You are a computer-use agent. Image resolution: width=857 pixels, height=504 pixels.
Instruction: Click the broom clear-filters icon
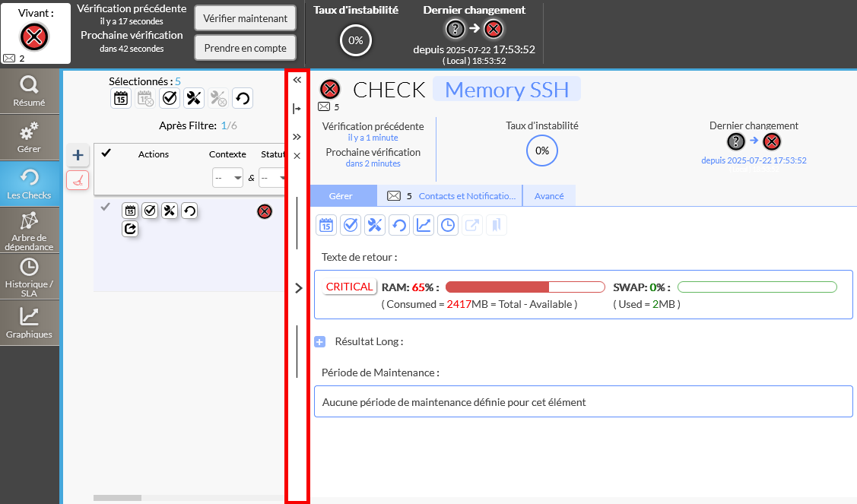click(78, 180)
